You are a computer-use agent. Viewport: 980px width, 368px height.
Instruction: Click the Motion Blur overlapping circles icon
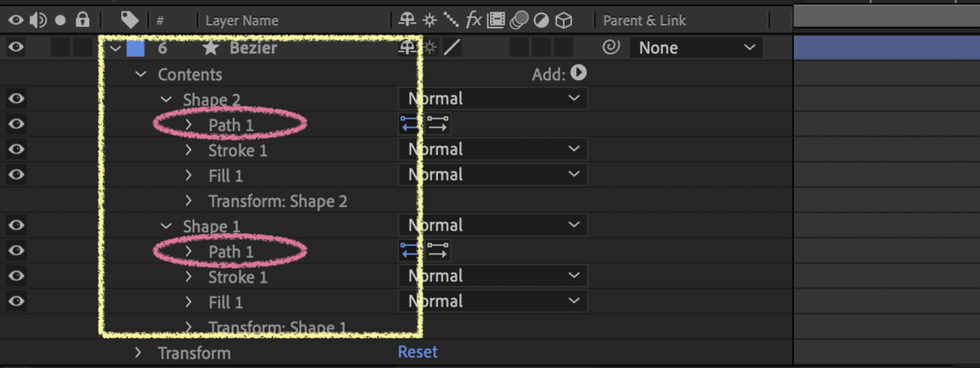click(519, 20)
